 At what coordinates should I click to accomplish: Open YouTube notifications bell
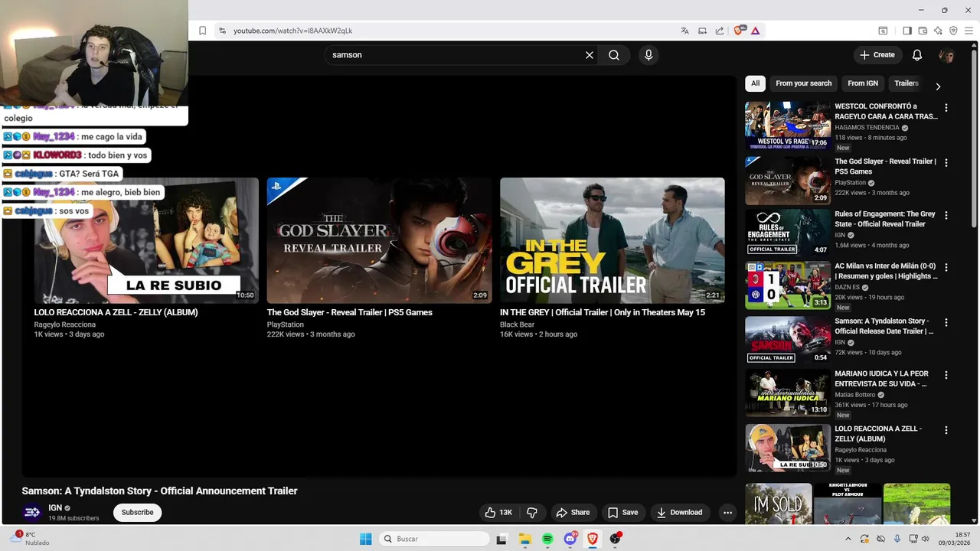click(x=917, y=55)
